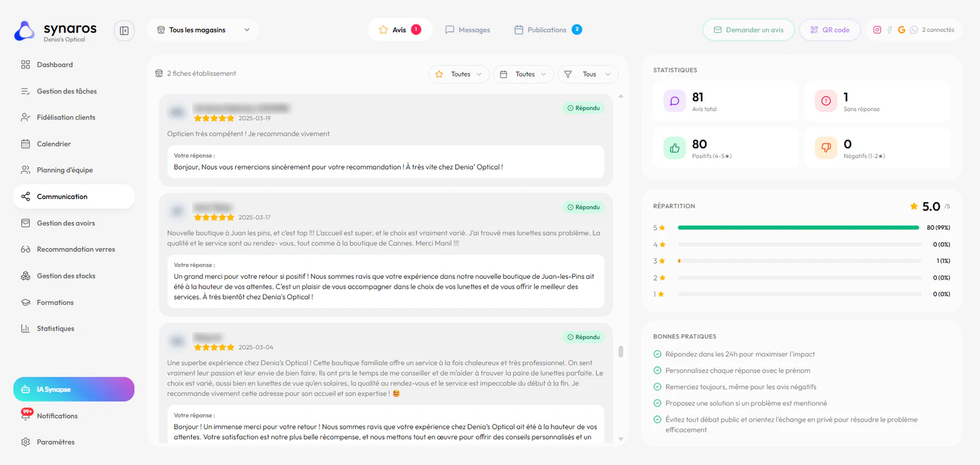
Task: Open the calendar date Toutes filter dropdown
Action: (x=523, y=74)
